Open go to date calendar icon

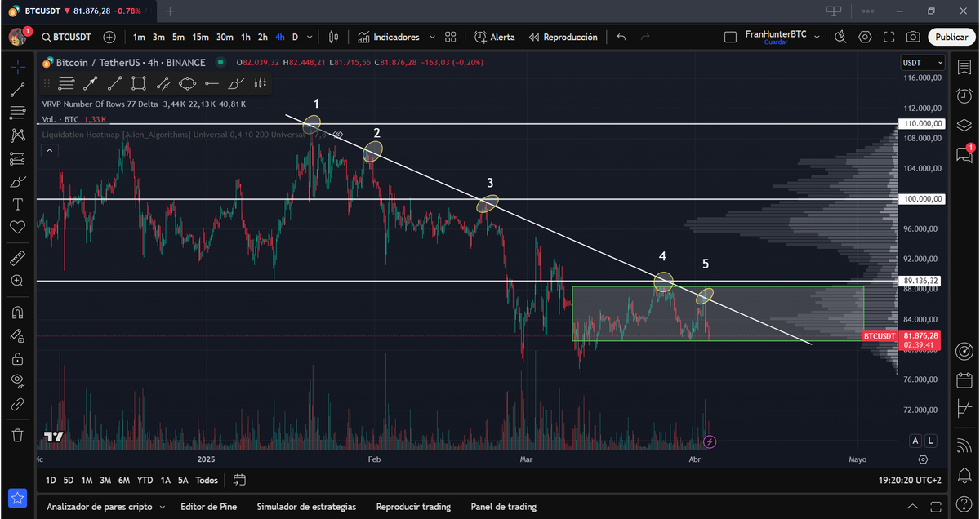(x=239, y=480)
